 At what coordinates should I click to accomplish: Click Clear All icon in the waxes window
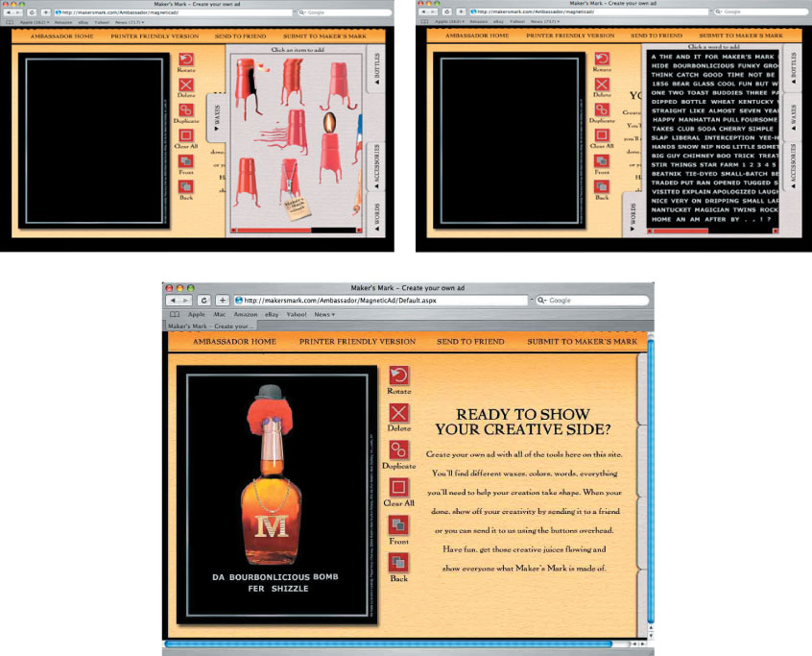186,135
